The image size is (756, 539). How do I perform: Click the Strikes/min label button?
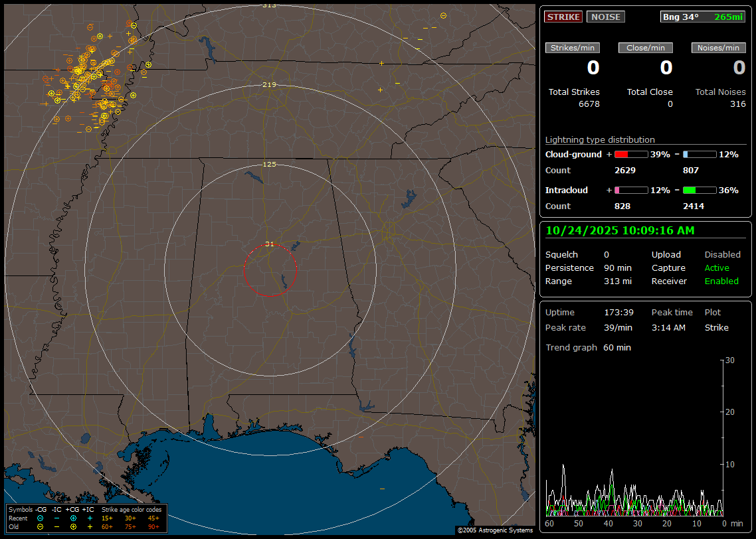click(x=573, y=48)
